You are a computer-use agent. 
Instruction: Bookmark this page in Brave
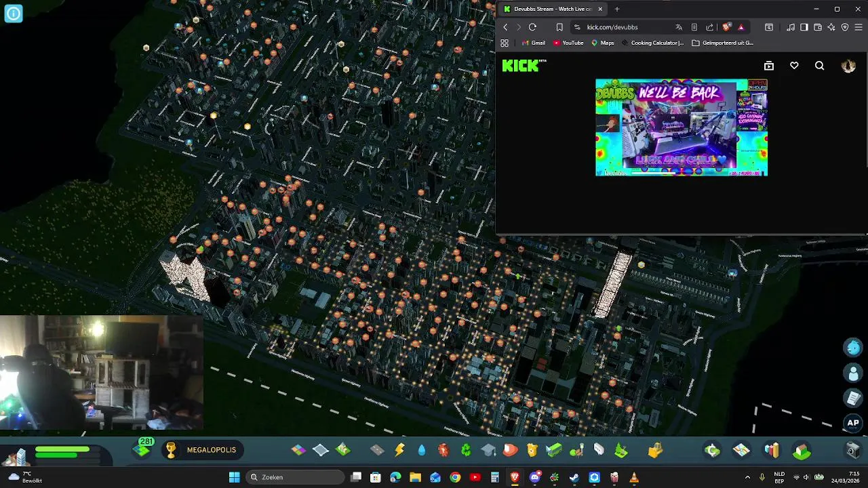click(559, 27)
